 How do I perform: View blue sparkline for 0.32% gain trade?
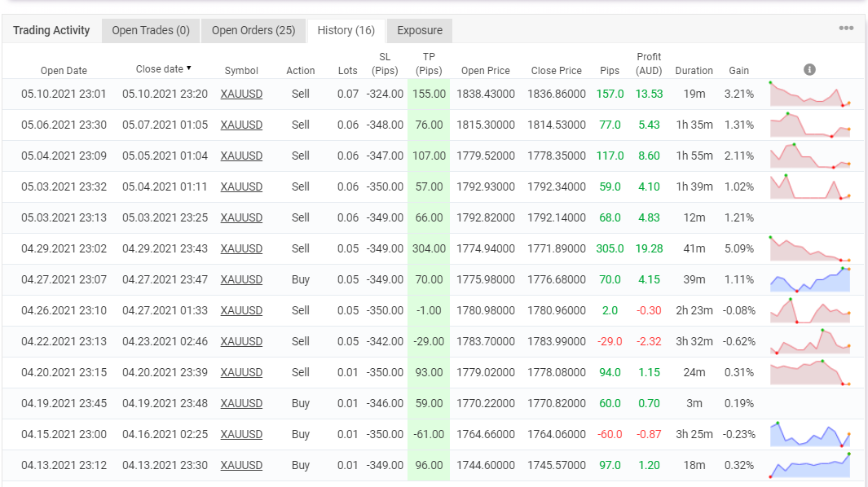click(810, 466)
